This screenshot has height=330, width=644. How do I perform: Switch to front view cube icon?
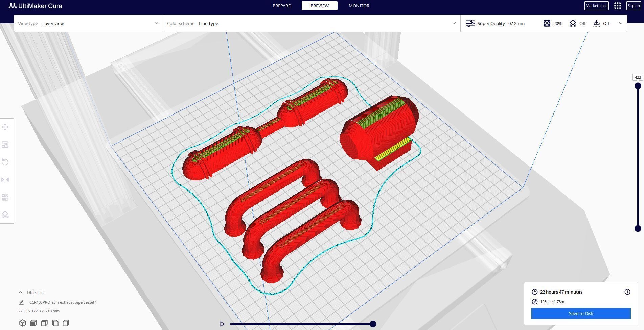tap(33, 323)
